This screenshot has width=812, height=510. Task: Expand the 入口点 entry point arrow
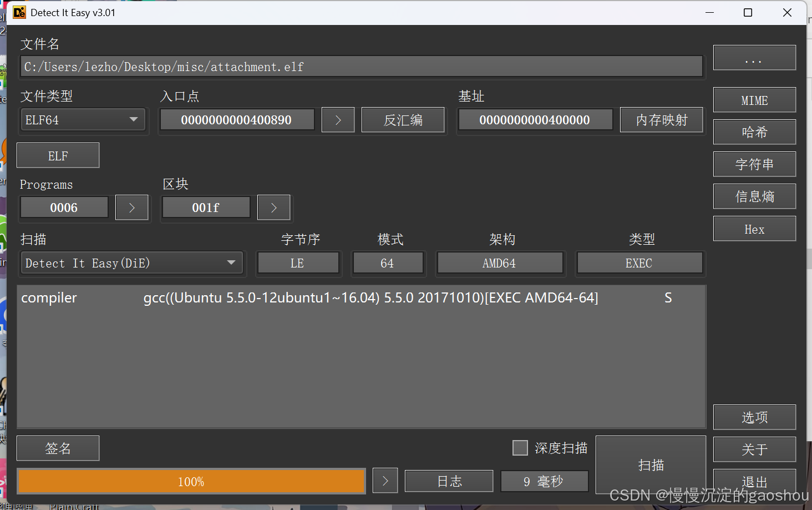[x=338, y=120]
